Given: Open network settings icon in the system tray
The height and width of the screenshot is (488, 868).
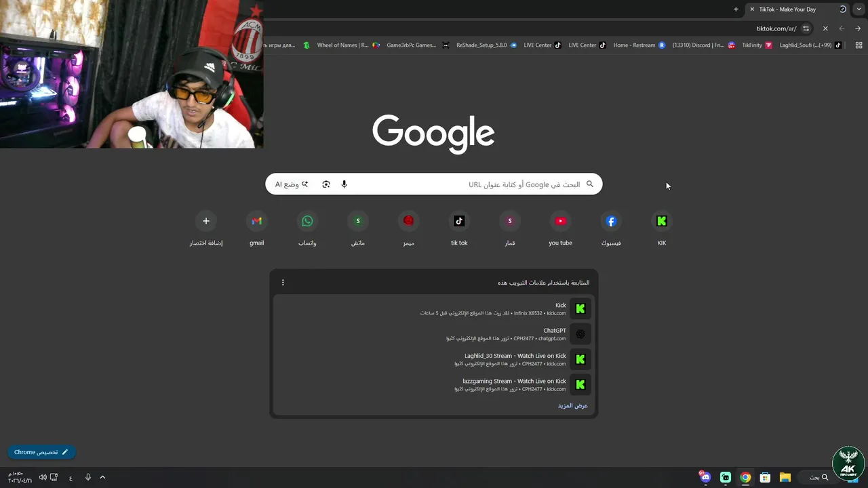Looking at the screenshot, I should 54,477.
